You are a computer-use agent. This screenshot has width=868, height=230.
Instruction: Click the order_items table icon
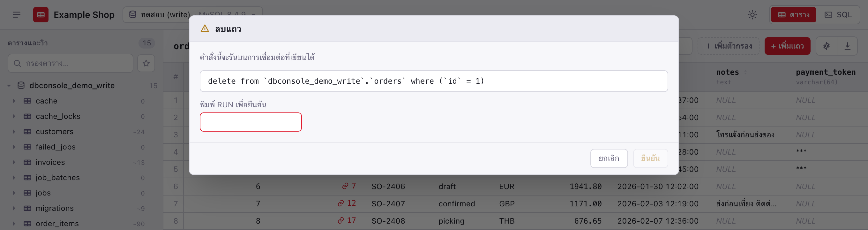27,224
